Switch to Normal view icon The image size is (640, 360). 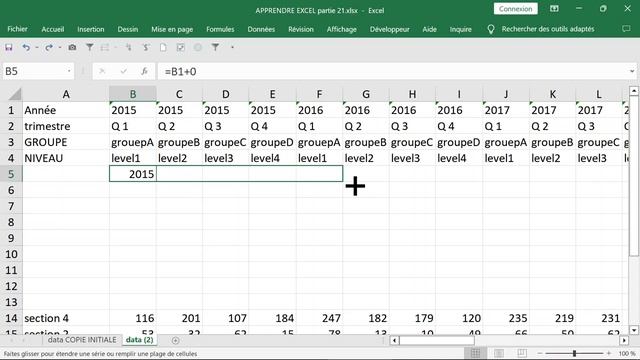coord(476,353)
